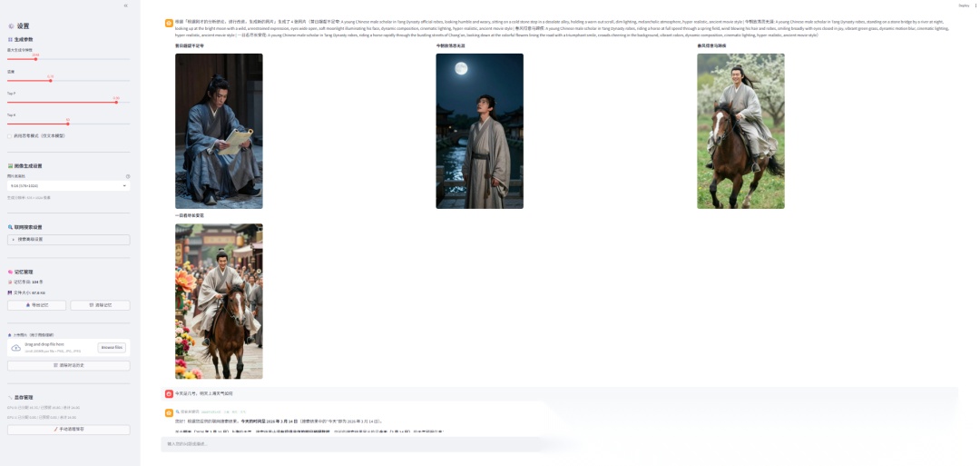980x466 pixels.
Task: Click the Top P slider handle
Action: pyautogui.click(x=116, y=102)
